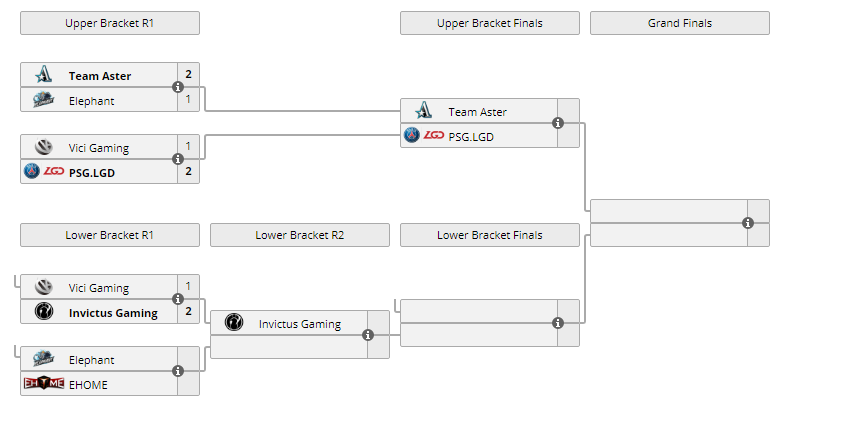This screenshot has height=423, width=854.
Task: Select the Grand Finals header
Action: (680, 23)
